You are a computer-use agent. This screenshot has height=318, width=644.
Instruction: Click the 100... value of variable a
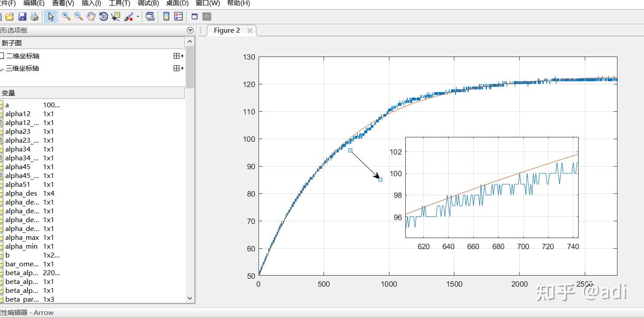pos(51,105)
